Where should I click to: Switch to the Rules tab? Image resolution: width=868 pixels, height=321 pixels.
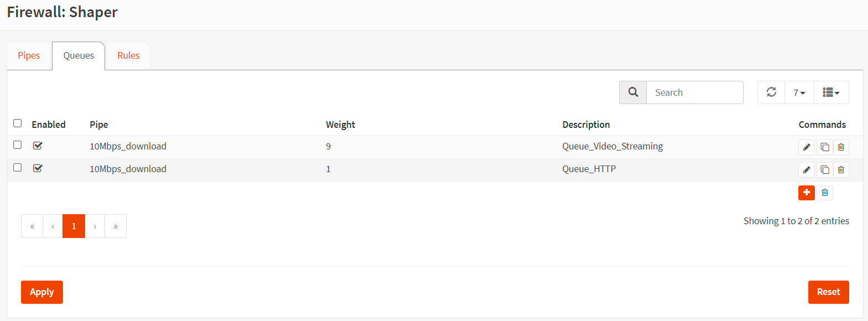click(128, 55)
